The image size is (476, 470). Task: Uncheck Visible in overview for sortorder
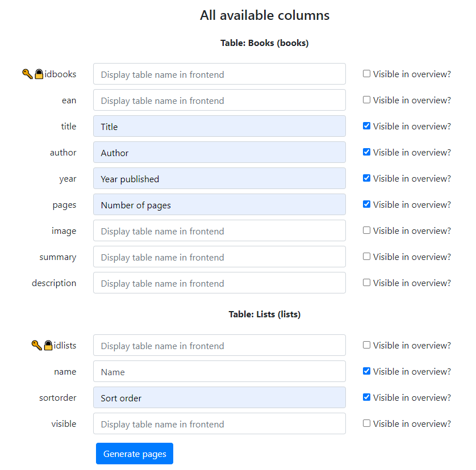point(366,397)
